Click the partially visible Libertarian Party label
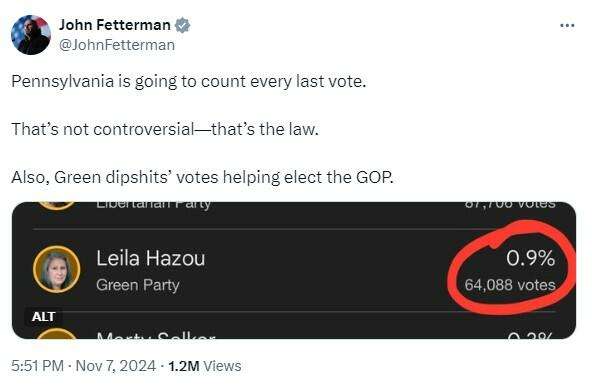Image resolution: width=592 pixels, height=386 pixels. [x=153, y=205]
